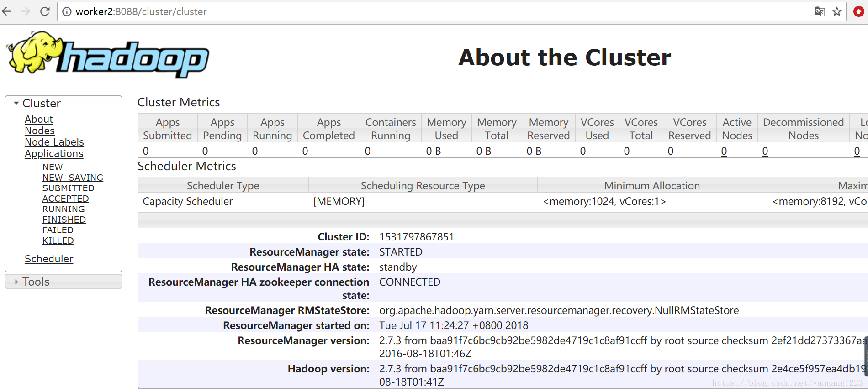The height and width of the screenshot is (392, 868).
Task: Click the Apps Pending column header
Action: (222, 129)
